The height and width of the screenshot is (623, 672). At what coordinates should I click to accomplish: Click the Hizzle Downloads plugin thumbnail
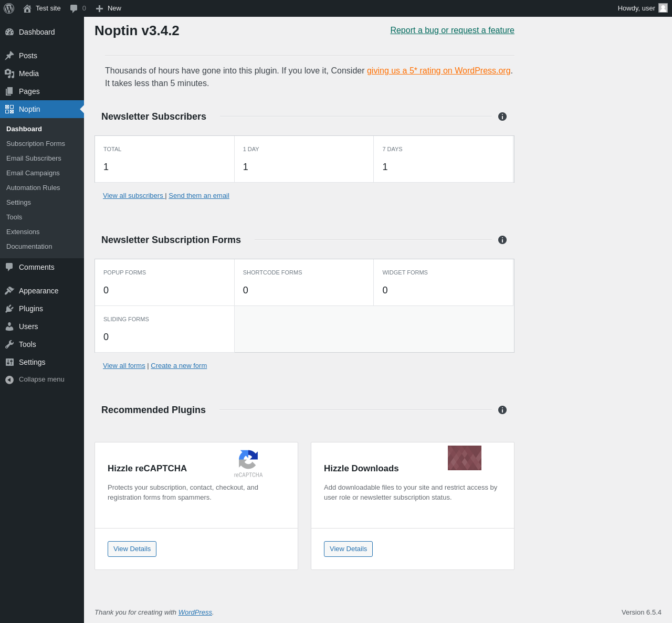coord(465,458)
